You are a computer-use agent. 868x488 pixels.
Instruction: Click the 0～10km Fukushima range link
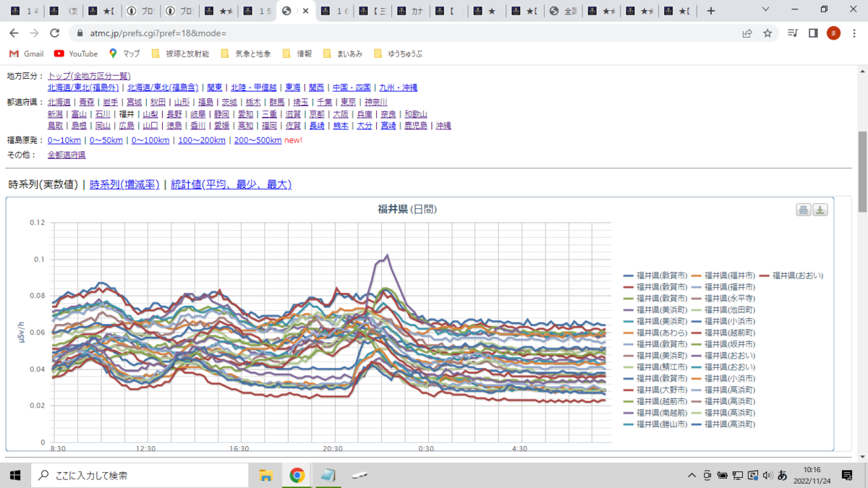(64, 140)
